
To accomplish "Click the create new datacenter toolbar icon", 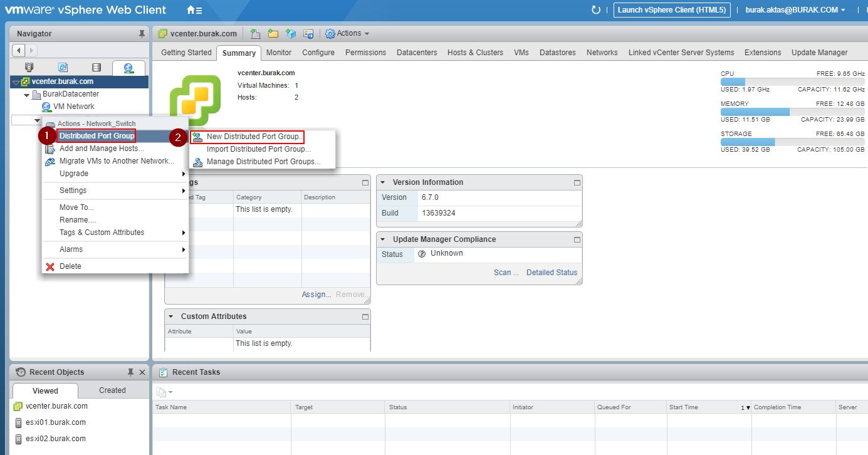I will [x=256, y=34].
